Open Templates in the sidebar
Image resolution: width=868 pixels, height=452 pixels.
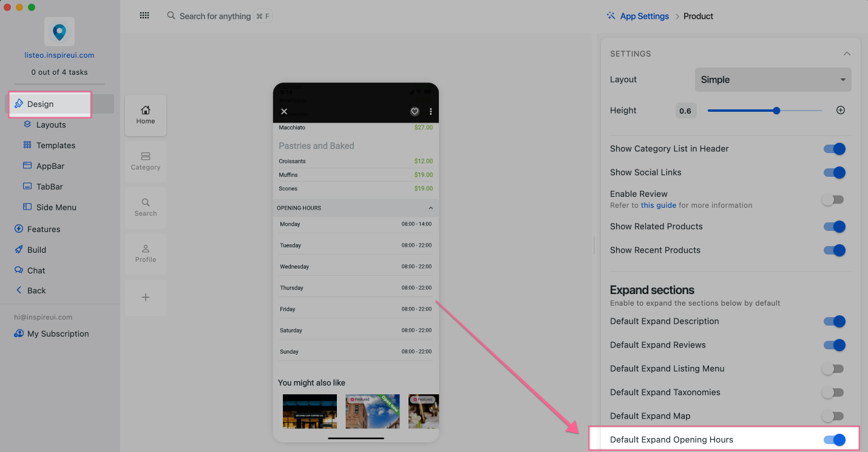pyautogui.click(x=55, y=145)
